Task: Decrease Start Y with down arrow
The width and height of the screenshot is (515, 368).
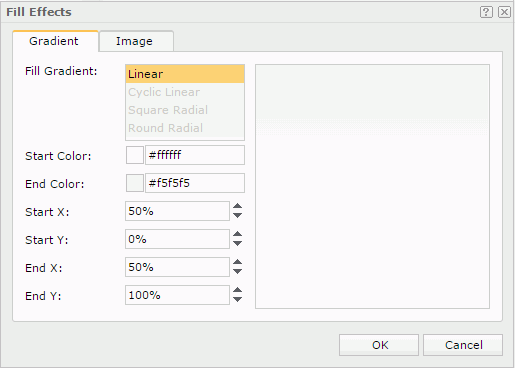Action: coord(237,243)
